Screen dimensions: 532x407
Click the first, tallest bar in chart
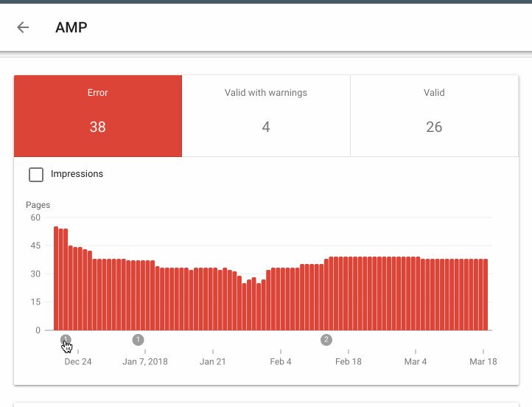tap(56, 279)
